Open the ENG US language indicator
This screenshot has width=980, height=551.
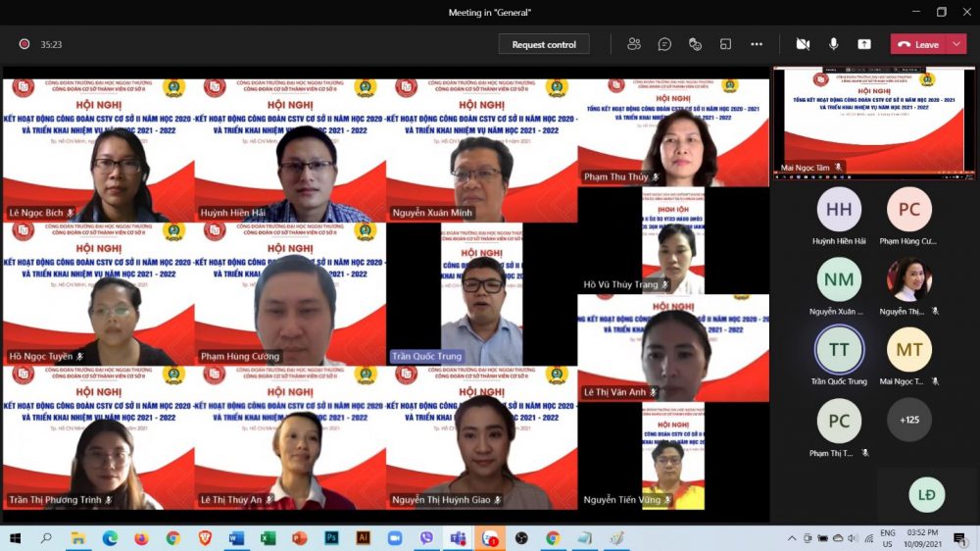(x=887, y=538)
